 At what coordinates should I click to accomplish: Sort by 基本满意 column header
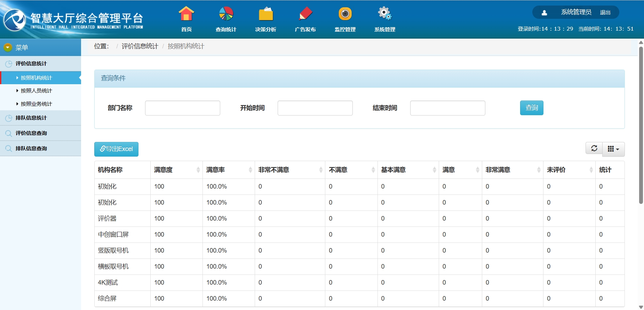[408, 170]
